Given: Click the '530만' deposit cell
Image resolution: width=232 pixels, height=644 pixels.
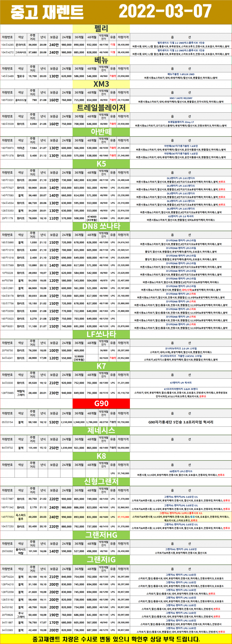Looking at the screenshot, I should pos(54,422).
